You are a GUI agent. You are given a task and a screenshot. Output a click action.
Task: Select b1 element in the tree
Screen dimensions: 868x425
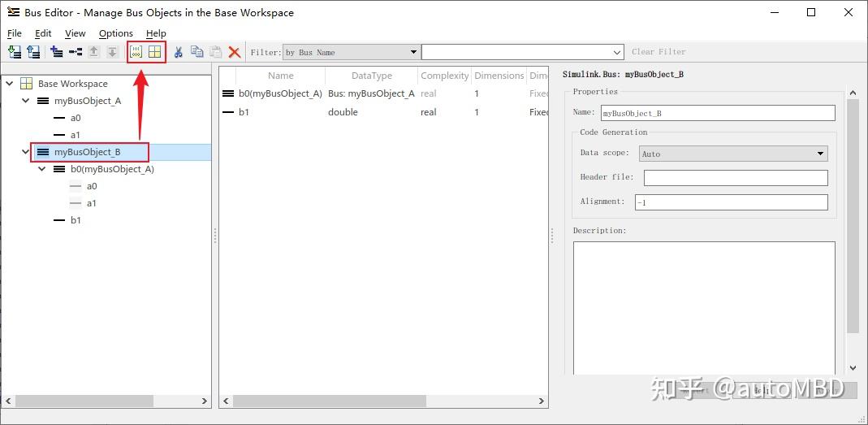point(76,220)
